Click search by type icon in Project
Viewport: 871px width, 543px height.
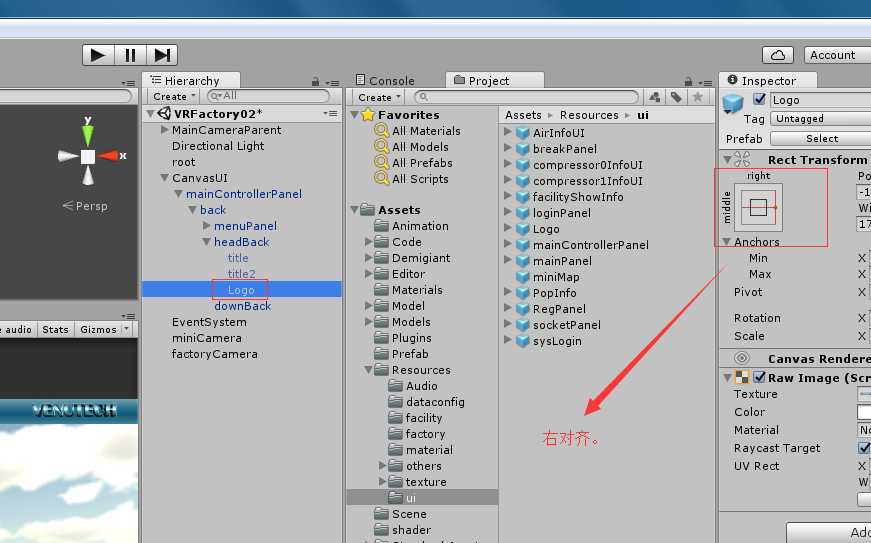655,97
